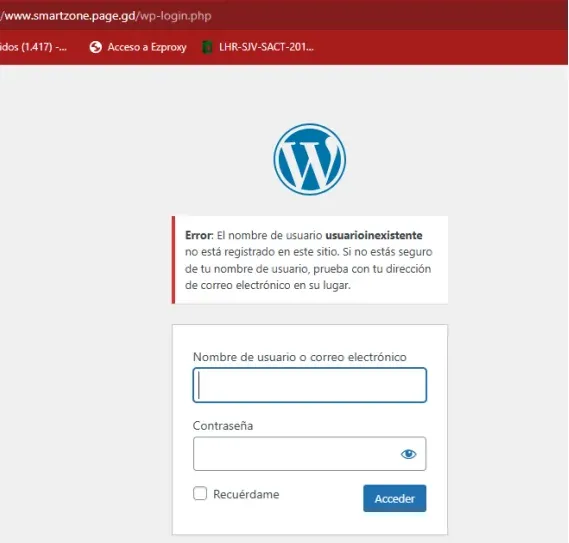Click the Acceder login button
569x543 pixels.
pos(394,498)
